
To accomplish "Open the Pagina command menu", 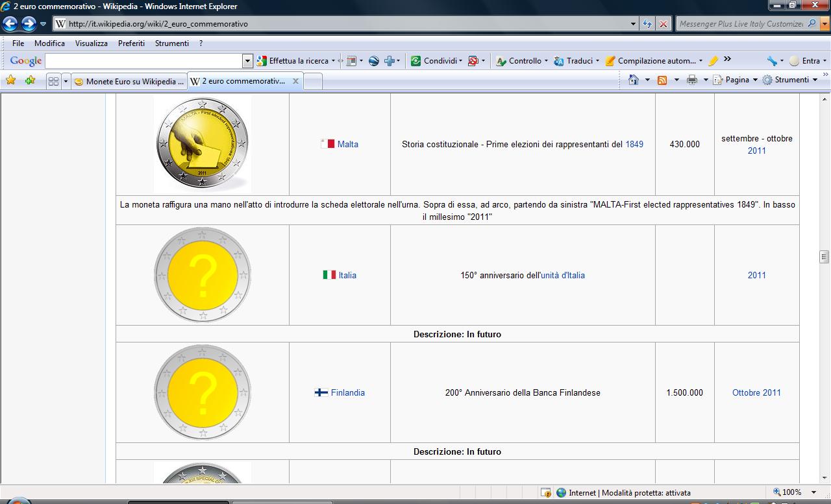I will coord(735,80).
